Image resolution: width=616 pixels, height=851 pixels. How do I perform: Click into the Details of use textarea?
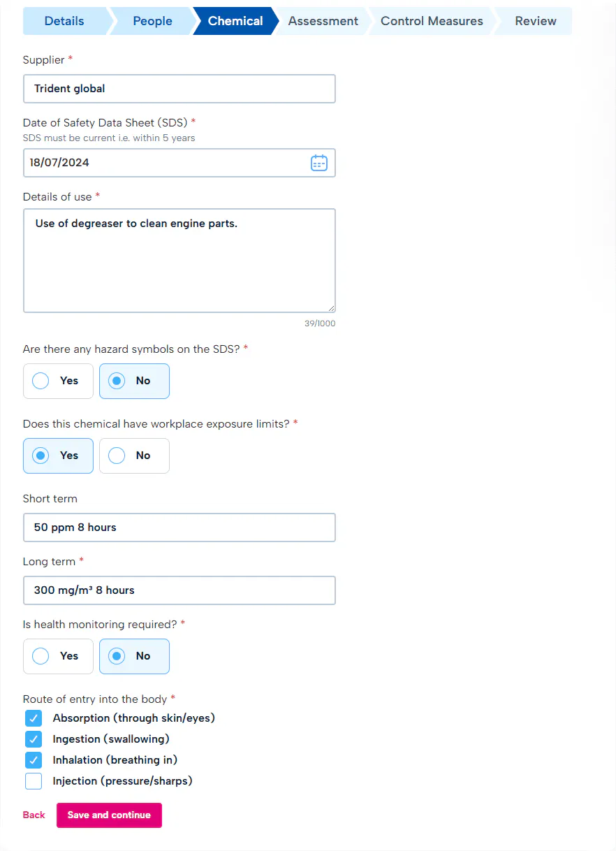point(179,261)
